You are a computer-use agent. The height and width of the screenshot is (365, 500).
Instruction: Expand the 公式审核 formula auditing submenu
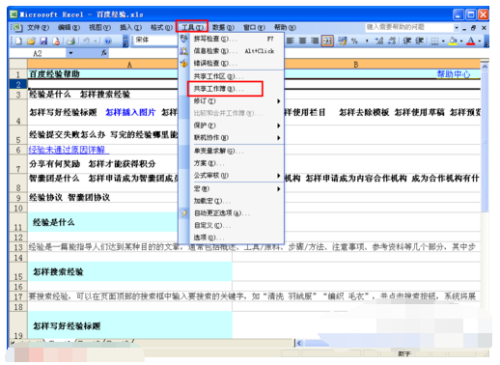[x=232, y=175]
